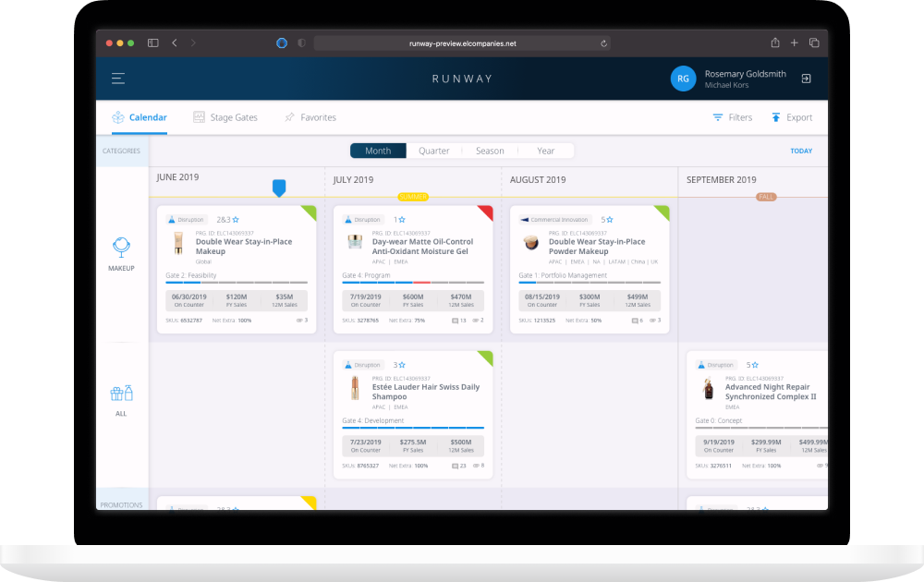Click gate progress bar on Double Wear Powder card
924x582 pixels.
(590, 283)
